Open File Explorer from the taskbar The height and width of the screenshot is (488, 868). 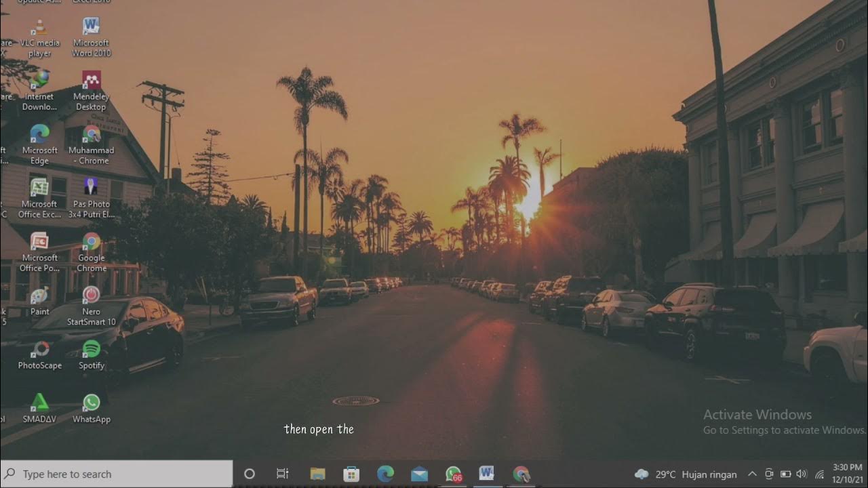[x=317, y=474]
